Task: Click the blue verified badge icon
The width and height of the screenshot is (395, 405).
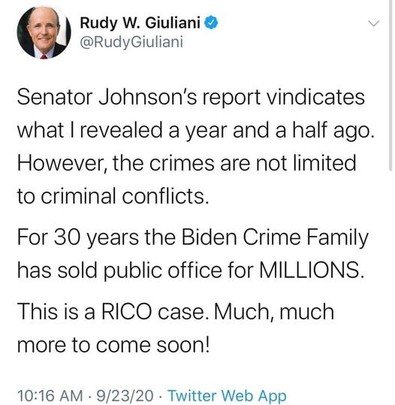Action: [x=211, y=23]
